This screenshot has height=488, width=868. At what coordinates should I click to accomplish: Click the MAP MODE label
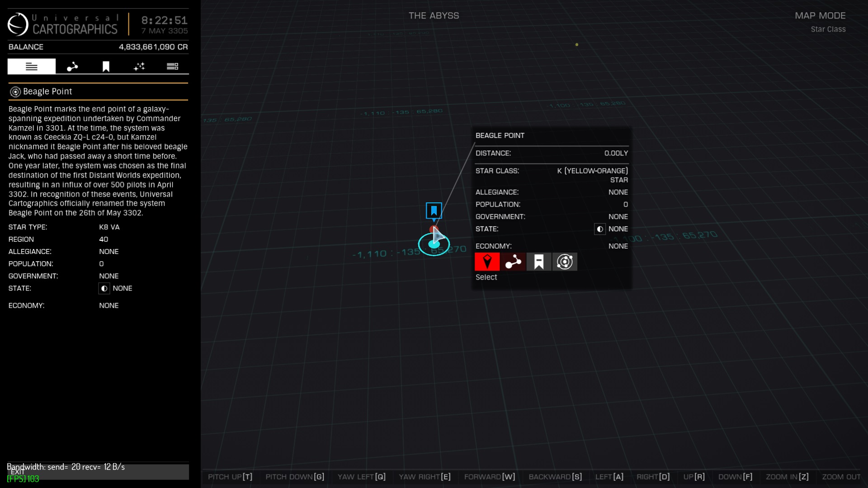(820, 16)
